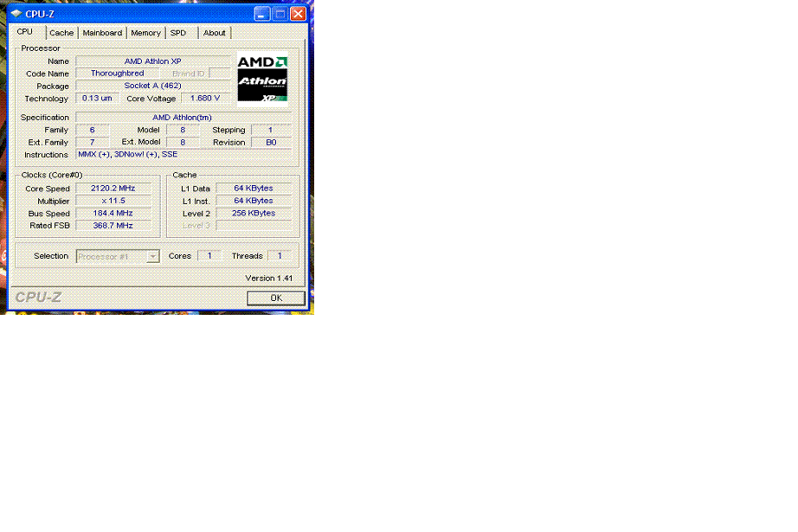
Task: Click the disabled maximize window button
Action: pos(280,14)
